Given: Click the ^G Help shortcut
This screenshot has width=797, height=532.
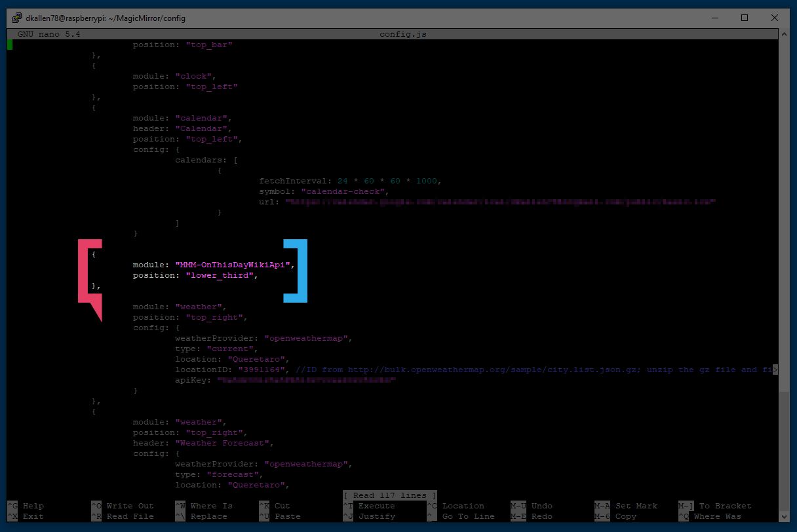Looking at the screenshot, I should click(26, 506).
